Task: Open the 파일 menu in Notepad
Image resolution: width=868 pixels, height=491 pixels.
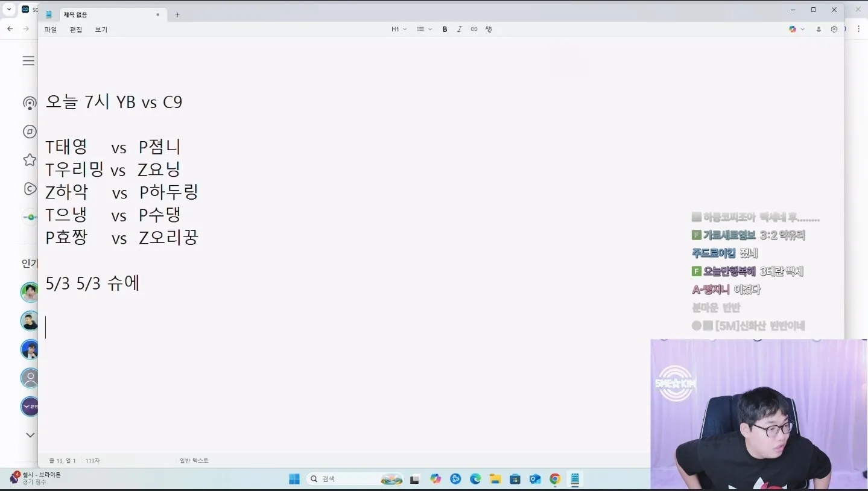Action: (51, 30)
